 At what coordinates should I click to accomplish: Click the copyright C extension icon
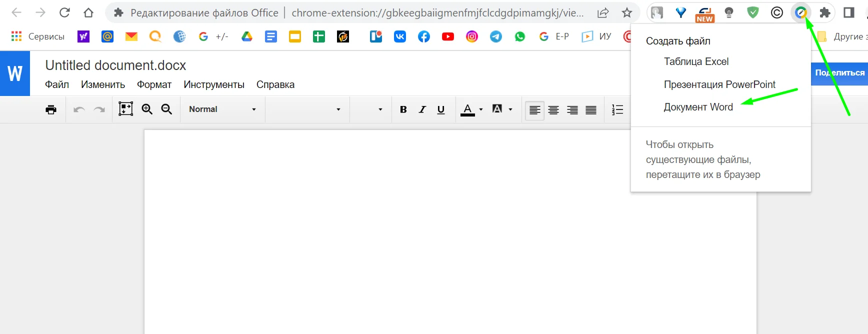pyautogui.click(x=777, y=12)
